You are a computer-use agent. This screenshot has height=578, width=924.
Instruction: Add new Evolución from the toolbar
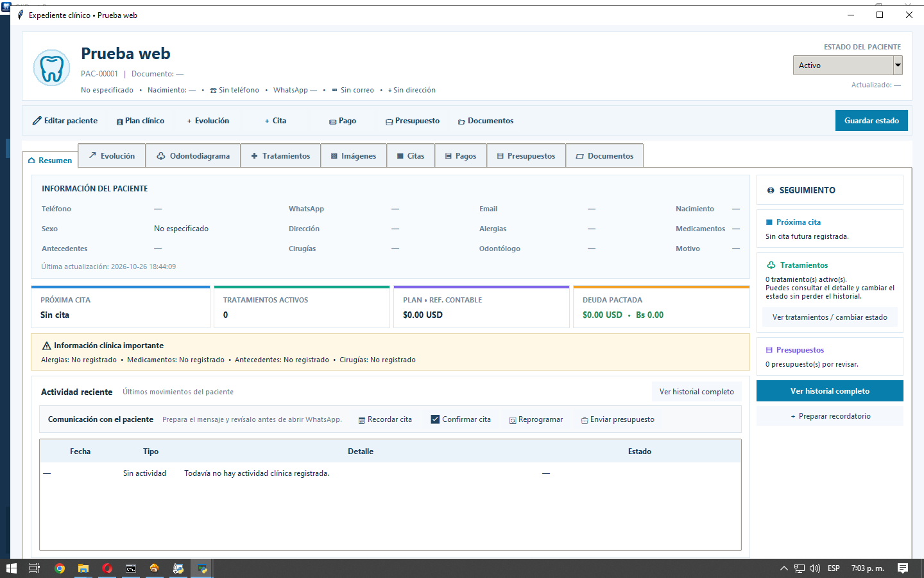pos(208,121)
